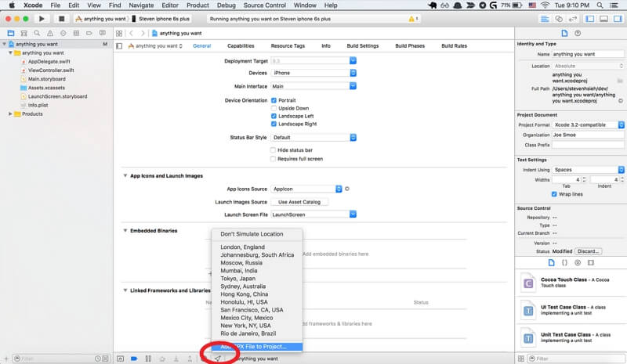Image resolution: width=627 pixels, height=364 pixels.
Task: Click Use Asset Catalog button
Action: pyautogui.click(x=299, y=202)
